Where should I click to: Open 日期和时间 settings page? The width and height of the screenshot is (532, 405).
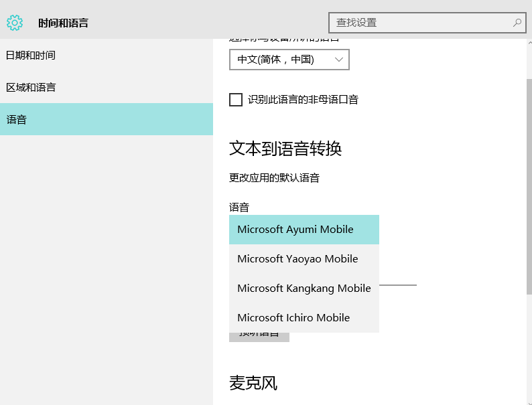[107, 55]
